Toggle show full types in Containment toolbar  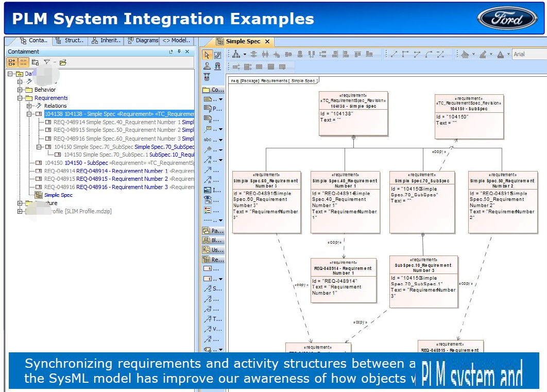[x=12, y=62]
